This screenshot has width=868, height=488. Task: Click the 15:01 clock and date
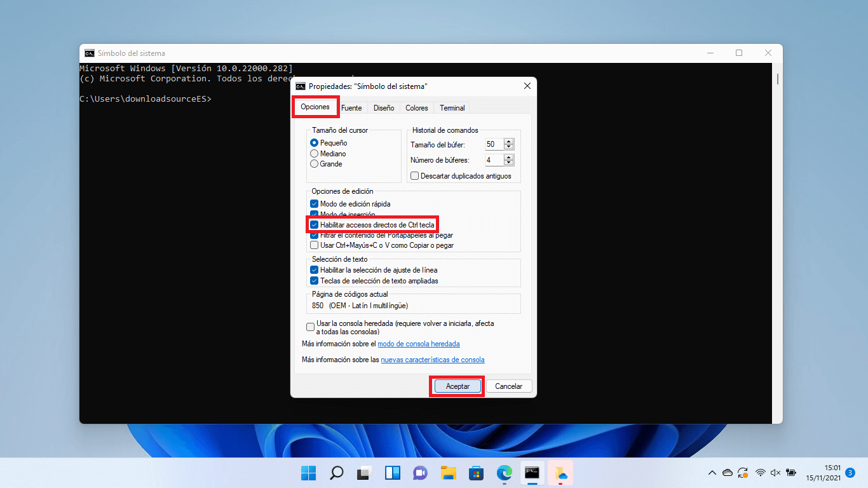click(824, 473)
